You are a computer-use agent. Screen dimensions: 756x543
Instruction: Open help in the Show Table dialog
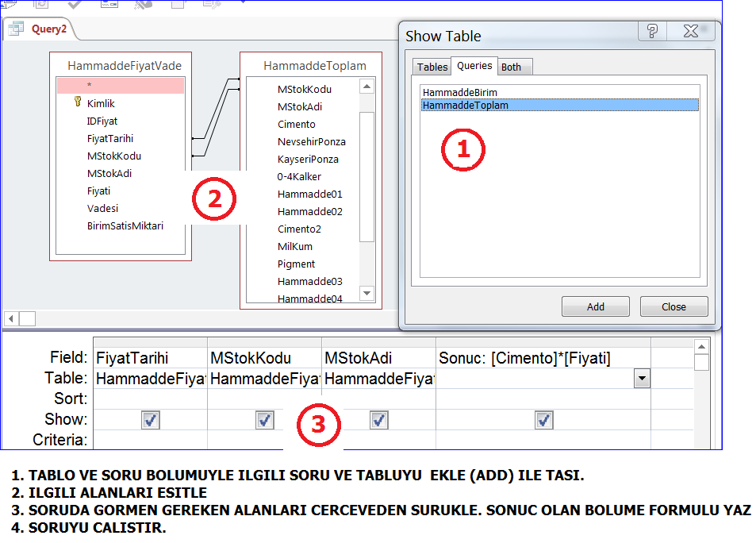(651, 32)
